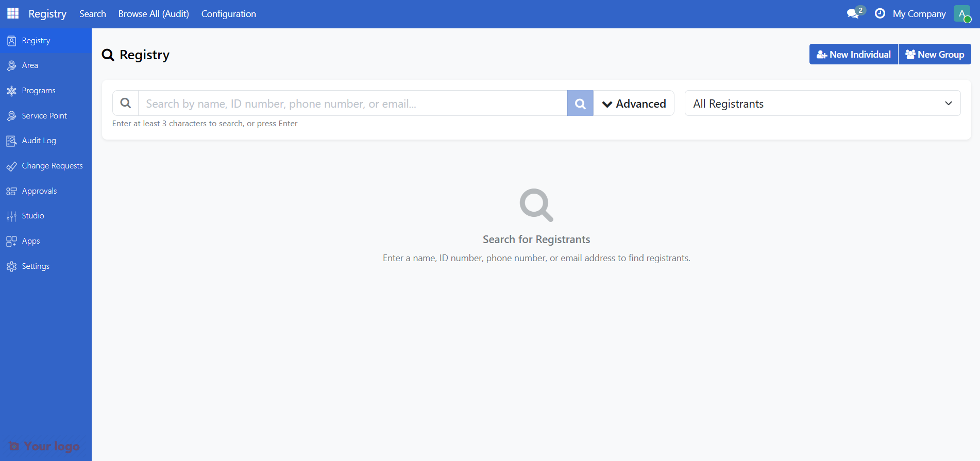The height and width of the screenshot is (461, 980).
Task: Click the Registry app title in navbar
Action: tap(47, 14)
